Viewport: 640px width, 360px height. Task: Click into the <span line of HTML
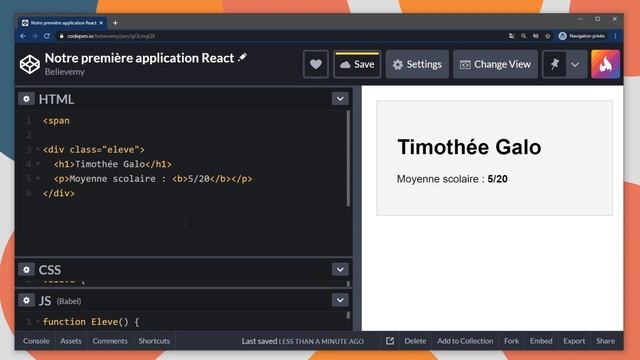click(x=56, y=121)
